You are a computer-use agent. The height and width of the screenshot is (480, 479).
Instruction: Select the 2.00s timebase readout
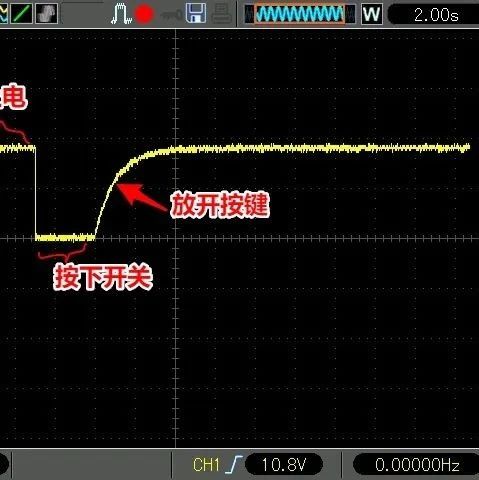[x=436, y=15]
